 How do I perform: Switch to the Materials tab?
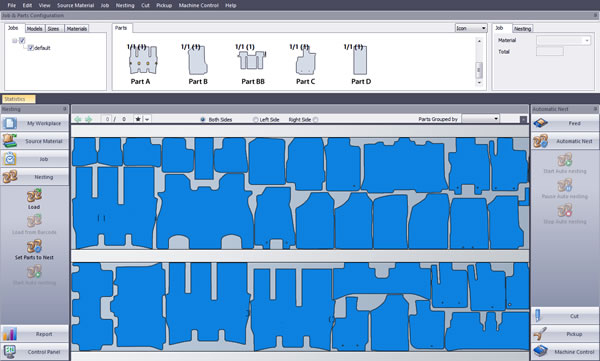click(x=77, y=29)
